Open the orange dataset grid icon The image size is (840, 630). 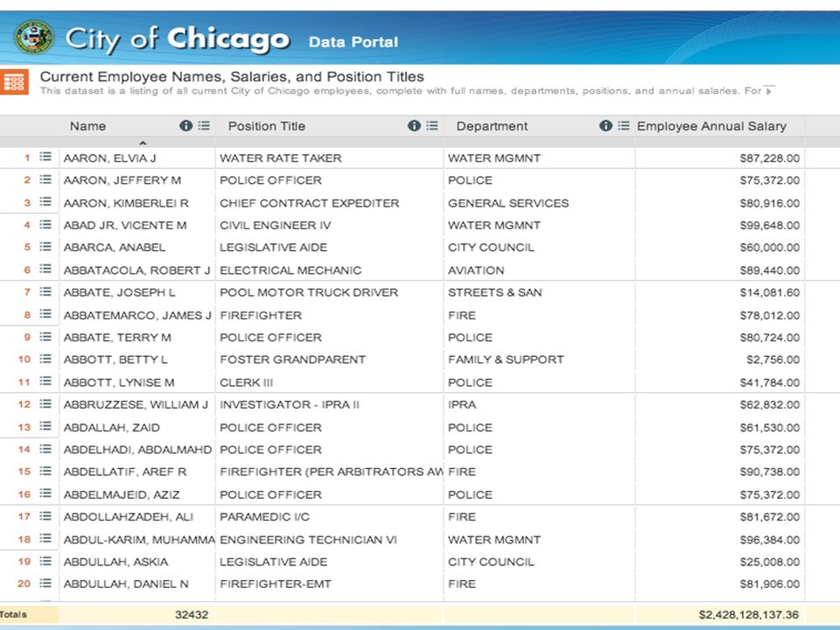[14, 82]
